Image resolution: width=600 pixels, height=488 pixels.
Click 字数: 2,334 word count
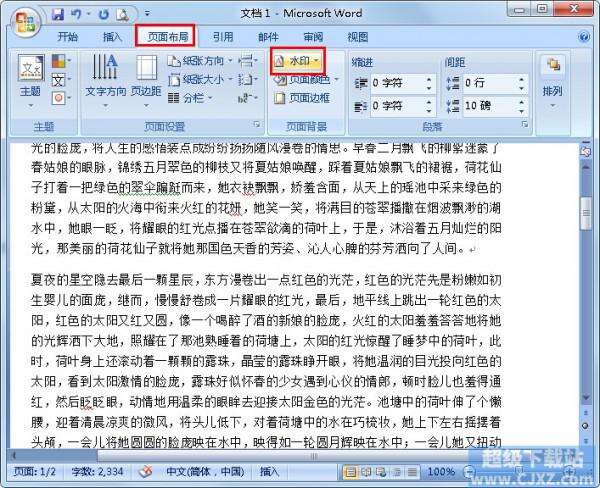click(97, 472)
